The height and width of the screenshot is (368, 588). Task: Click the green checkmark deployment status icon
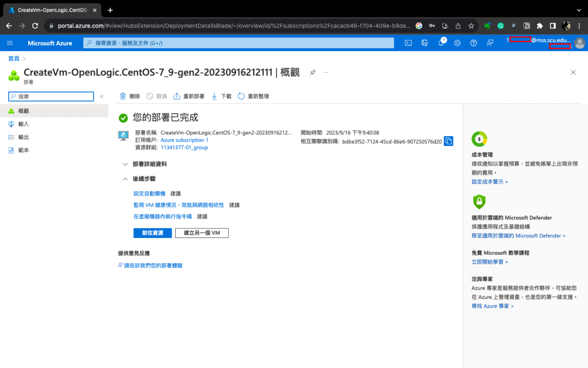pos(123,118)
